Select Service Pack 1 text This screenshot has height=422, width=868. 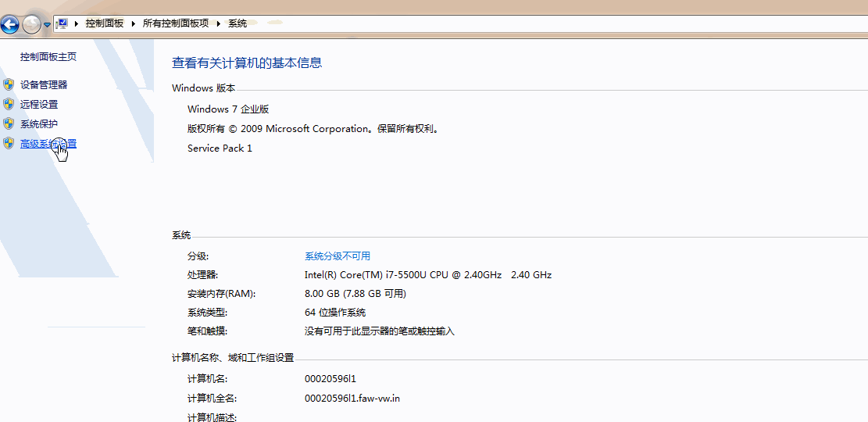click(220, 148)
